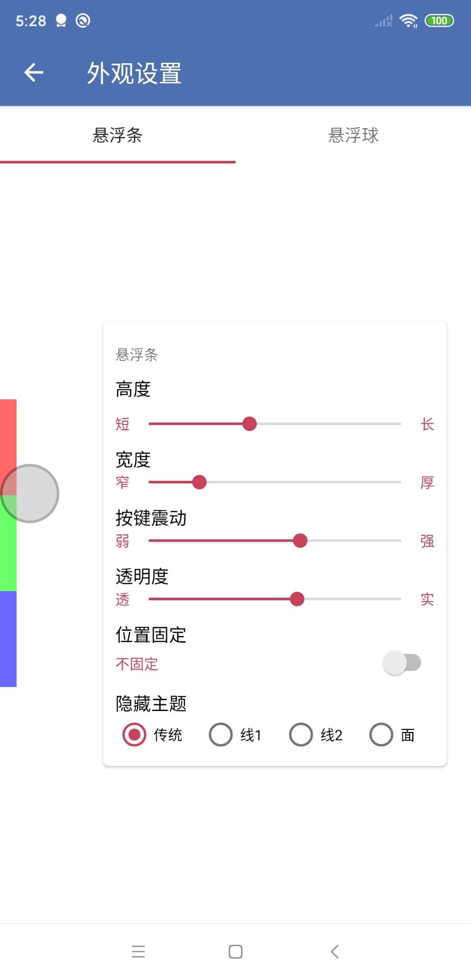
Task: Tap the battery indicator showing 100
Action: coord(440,20)
